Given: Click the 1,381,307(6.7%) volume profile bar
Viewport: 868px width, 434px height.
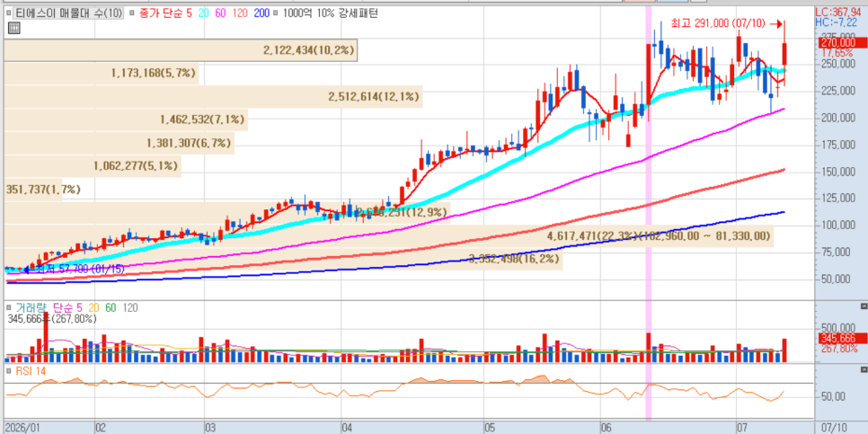Looking at the screenshot, I should click(x=119, y=144).
